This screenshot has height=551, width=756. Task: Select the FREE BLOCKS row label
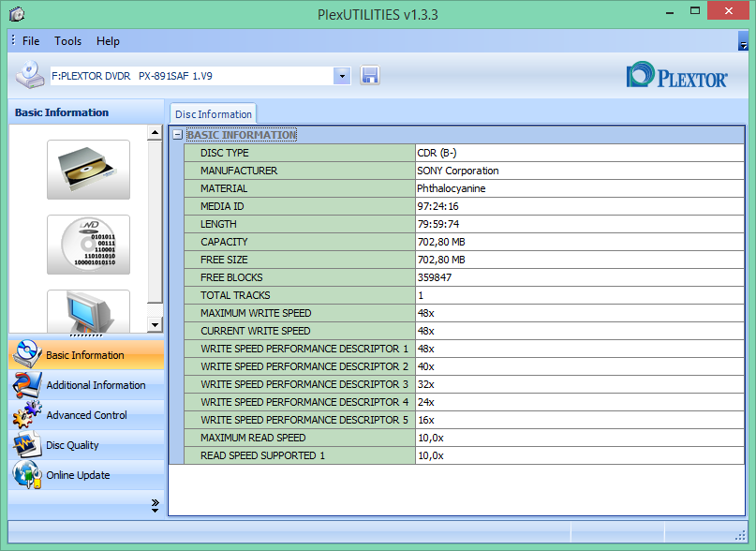(231, 277)
